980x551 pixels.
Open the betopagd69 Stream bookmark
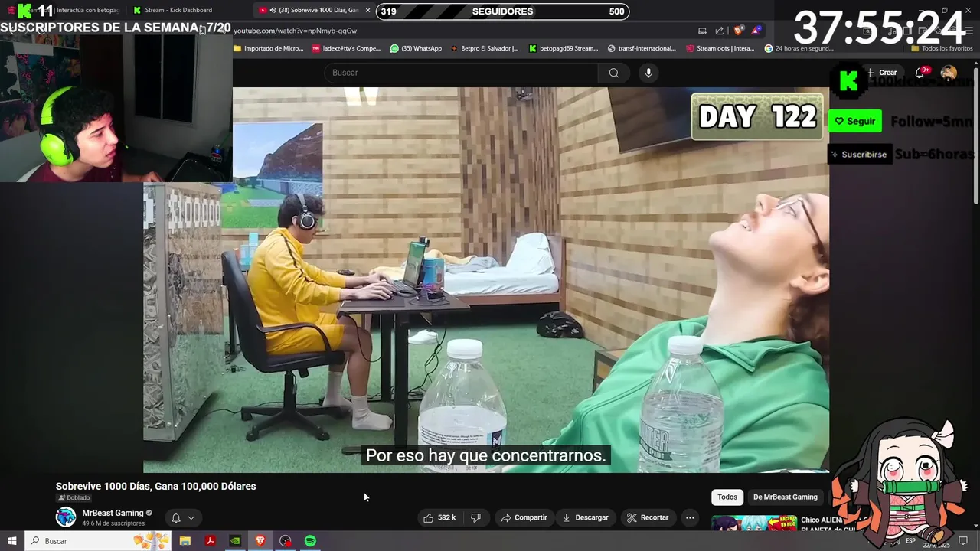(x=563, y=48)
